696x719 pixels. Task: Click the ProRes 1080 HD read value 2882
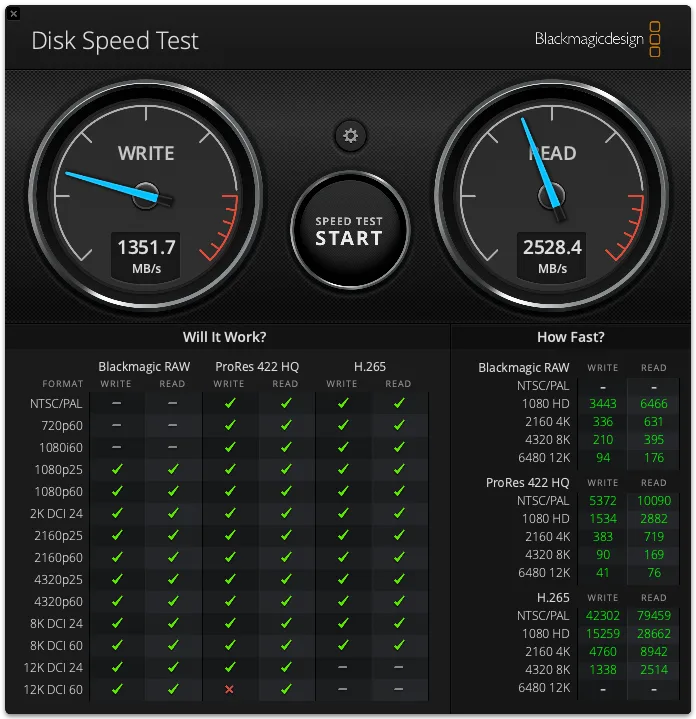[654, 518]
